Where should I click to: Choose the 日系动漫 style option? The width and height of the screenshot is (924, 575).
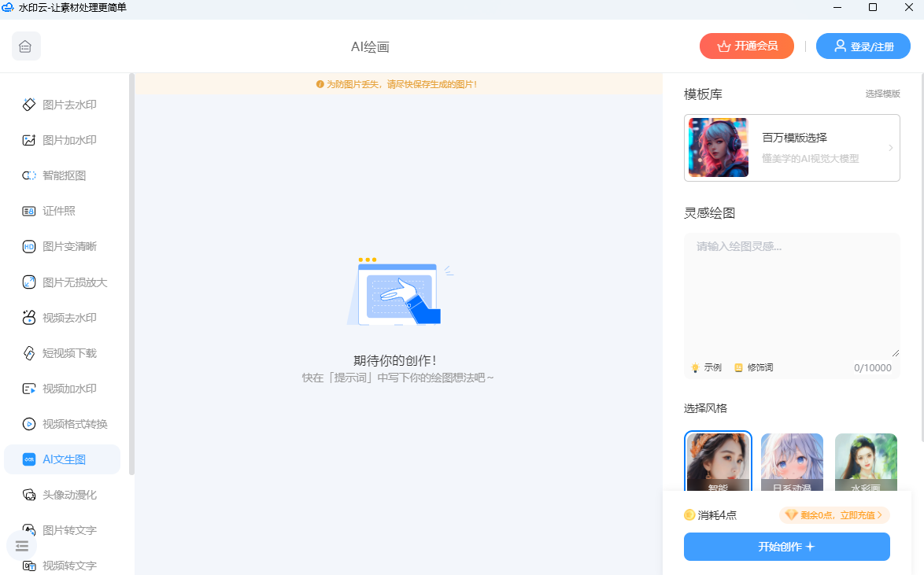(792, 463)
